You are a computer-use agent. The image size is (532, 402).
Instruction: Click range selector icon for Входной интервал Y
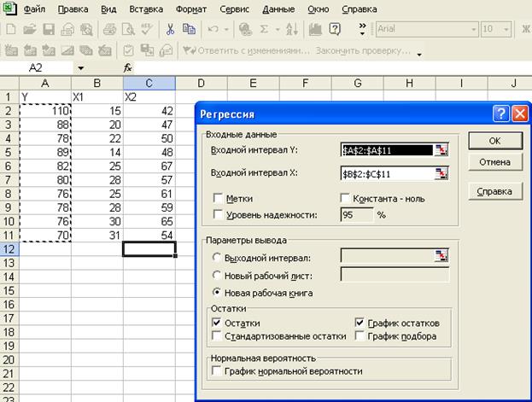click(x=441, y=149)
